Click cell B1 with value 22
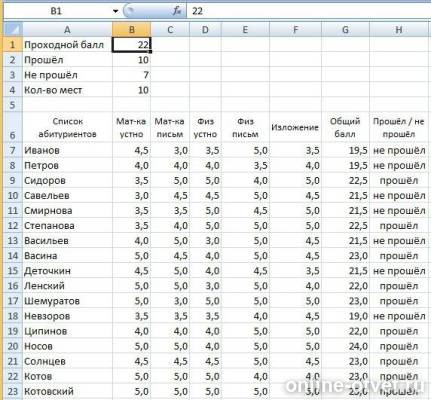 (x=132, y=45)
